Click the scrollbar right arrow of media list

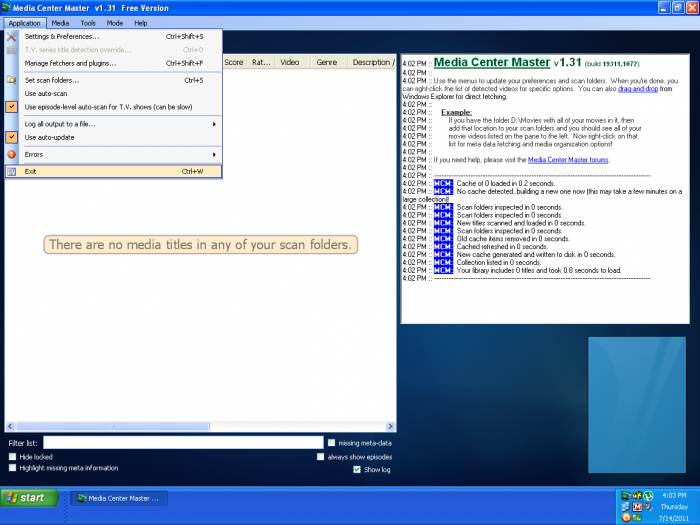[390, 426]
